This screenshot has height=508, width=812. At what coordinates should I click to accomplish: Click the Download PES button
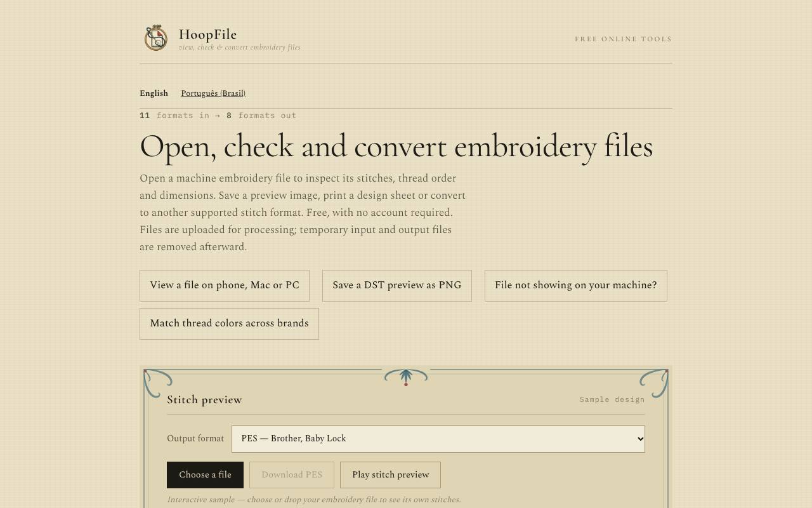click(x=292, y=475)
